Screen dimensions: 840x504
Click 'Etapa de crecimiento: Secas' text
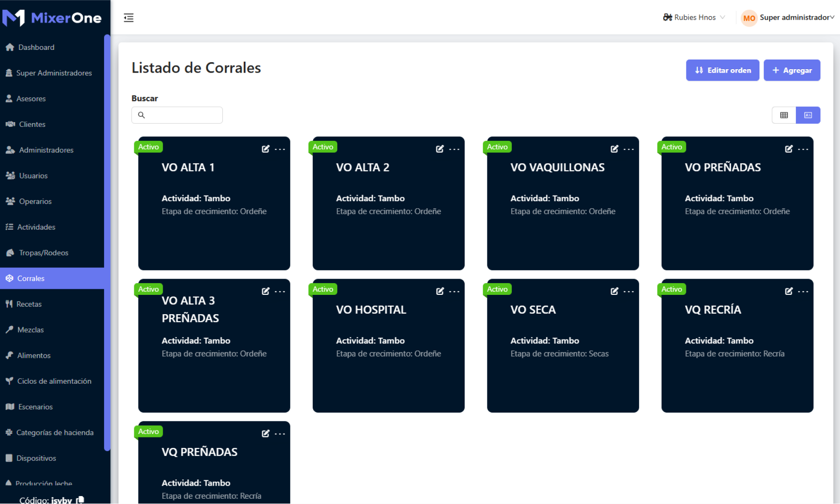click(x=560, y=353)
